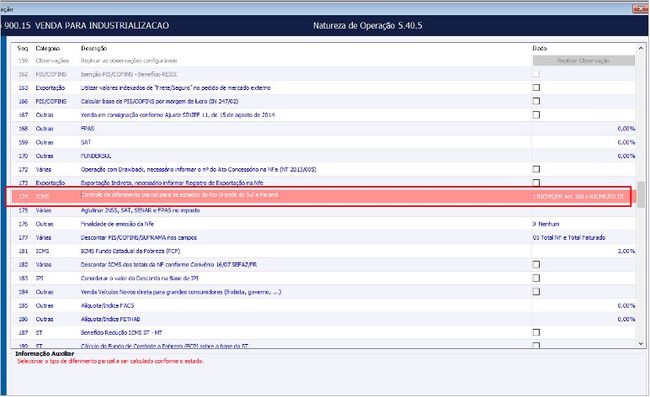Select the 'Venda Veículos Novos direta' description
Screen dimensions: 650x397
[181, 292]
